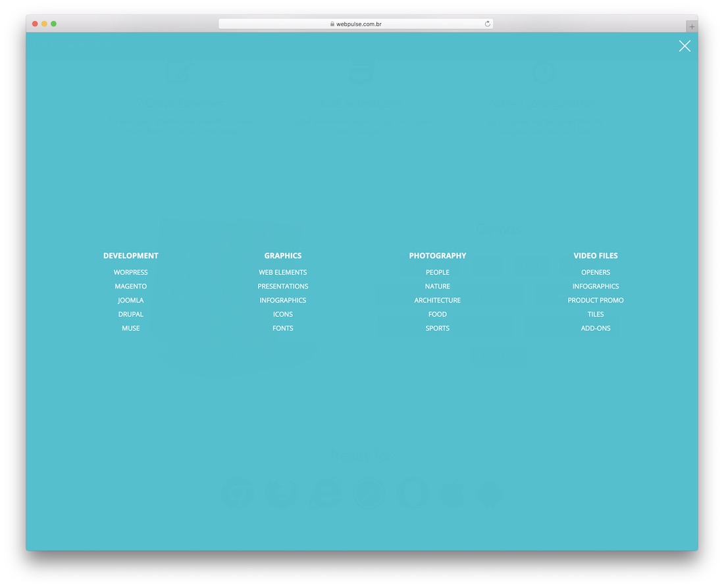Open the Video Files category heading
Image resolution: width=724 pixels, height=588 pixels.
[595, 256]
